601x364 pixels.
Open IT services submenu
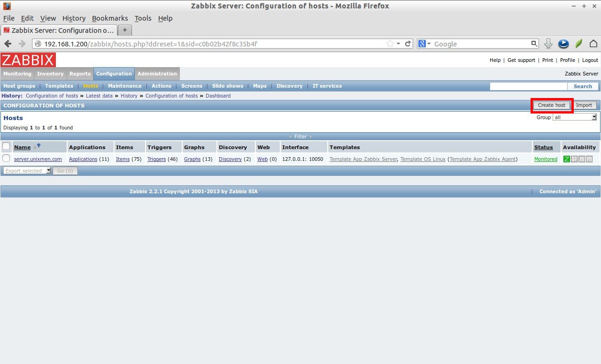[327, 86]
